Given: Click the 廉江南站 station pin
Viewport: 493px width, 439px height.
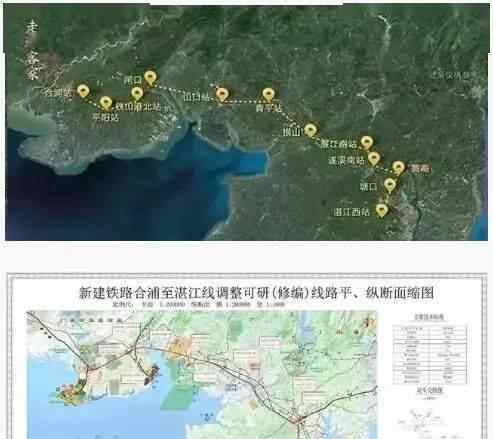Looking at the screenshot, I should tap(367, 142).
